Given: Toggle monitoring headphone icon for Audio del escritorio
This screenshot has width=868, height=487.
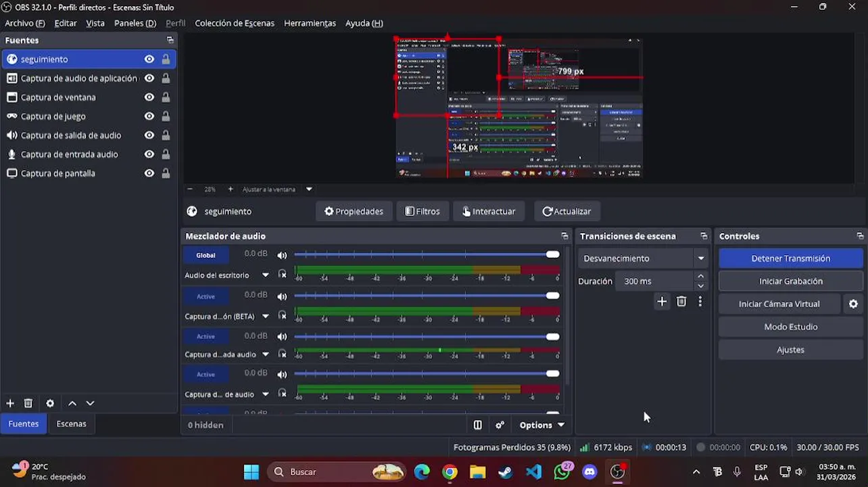Looking at the screenshot, I should [x=283, y=275].
